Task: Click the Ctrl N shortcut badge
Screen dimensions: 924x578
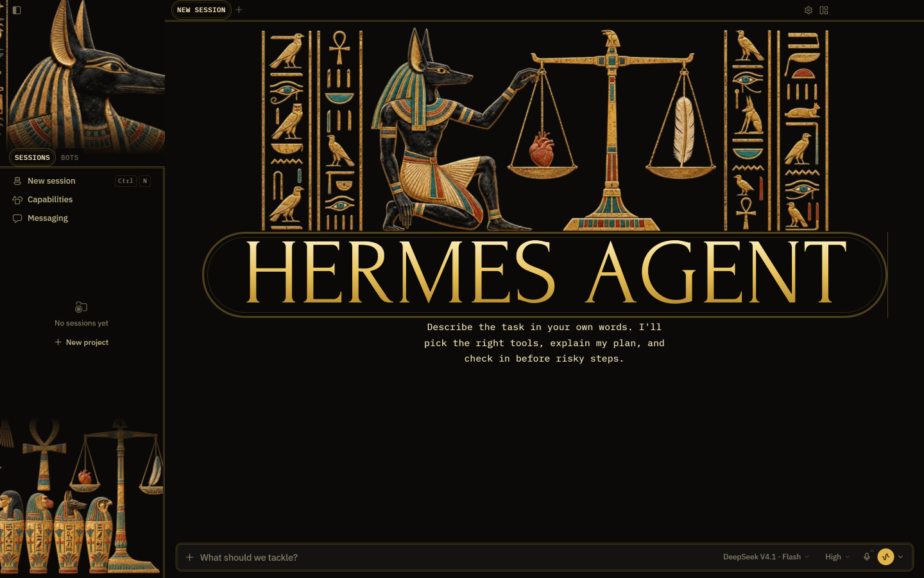Action: [133, 181]
